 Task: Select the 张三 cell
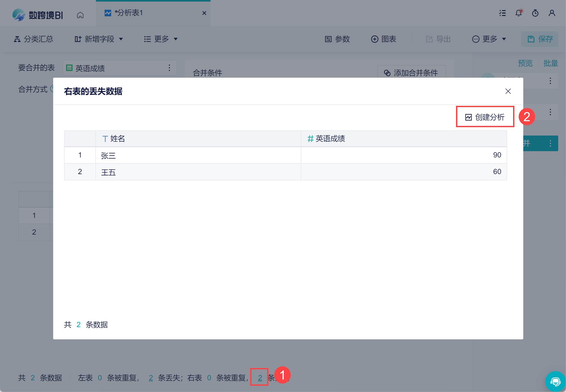(x=198, y=155)
